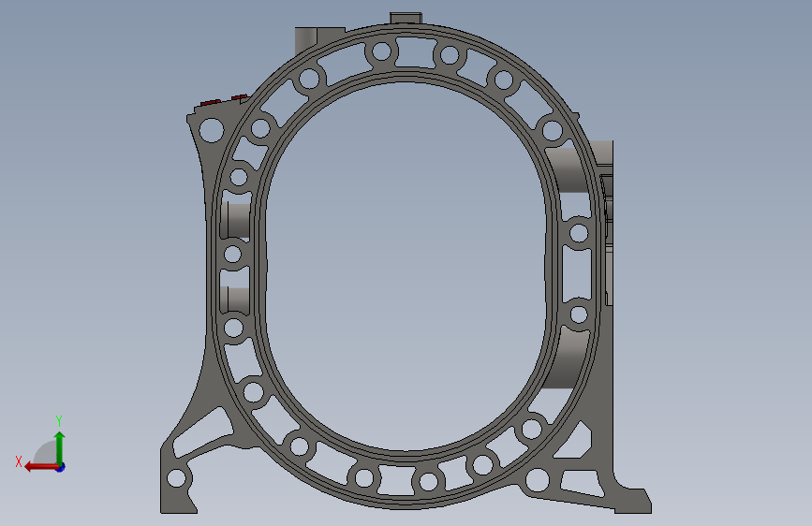Select the red components on the housing's upper-left bracket
The height and width of the screenshot is (526, 812).
pyautogui.click(x=224, y=100)
